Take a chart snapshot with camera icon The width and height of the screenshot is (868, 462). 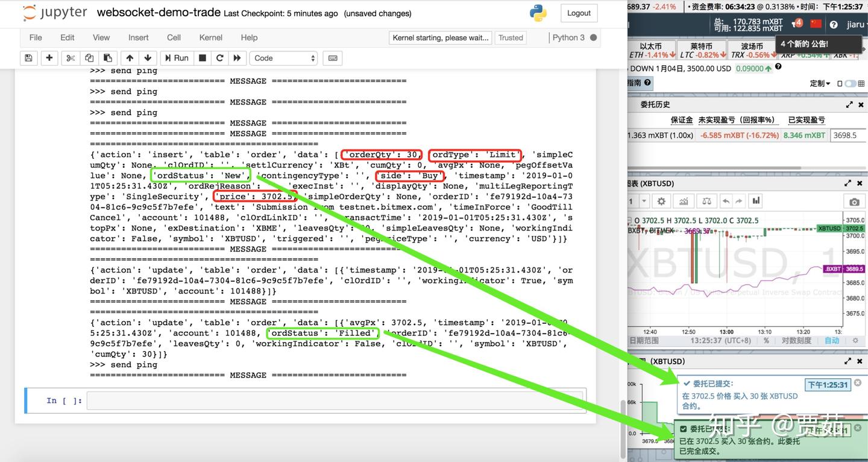[x=854, y=201]
